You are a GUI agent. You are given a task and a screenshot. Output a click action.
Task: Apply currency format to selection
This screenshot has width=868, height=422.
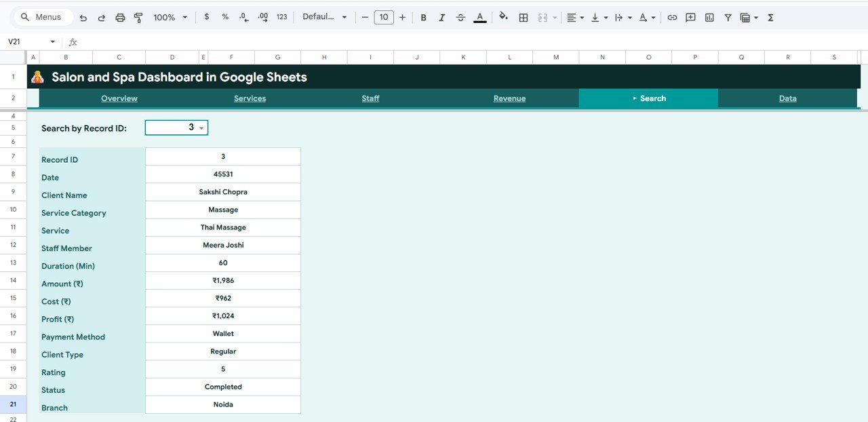pos(207,17)
